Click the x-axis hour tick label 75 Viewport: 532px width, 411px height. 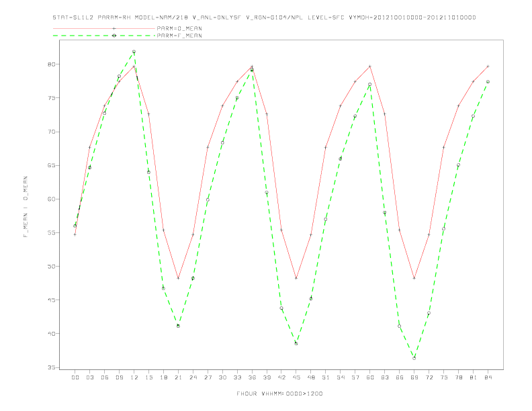(x=444, y=377)
